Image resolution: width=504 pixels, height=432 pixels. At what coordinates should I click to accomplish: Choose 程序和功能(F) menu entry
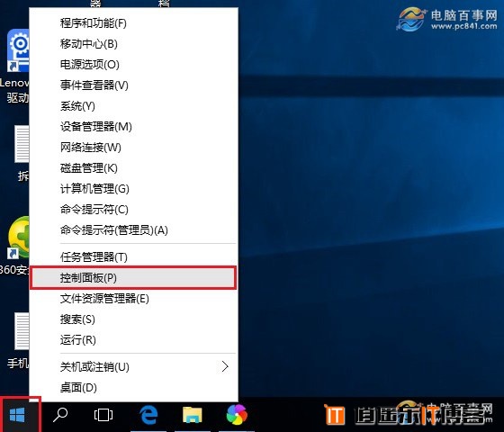(x=133, y=23)
